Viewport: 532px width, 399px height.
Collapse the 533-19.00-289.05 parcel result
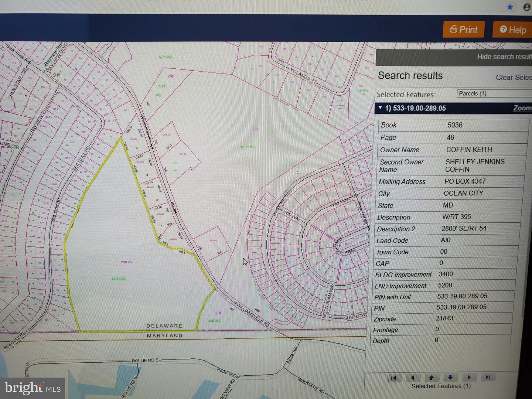click(380, 108)
